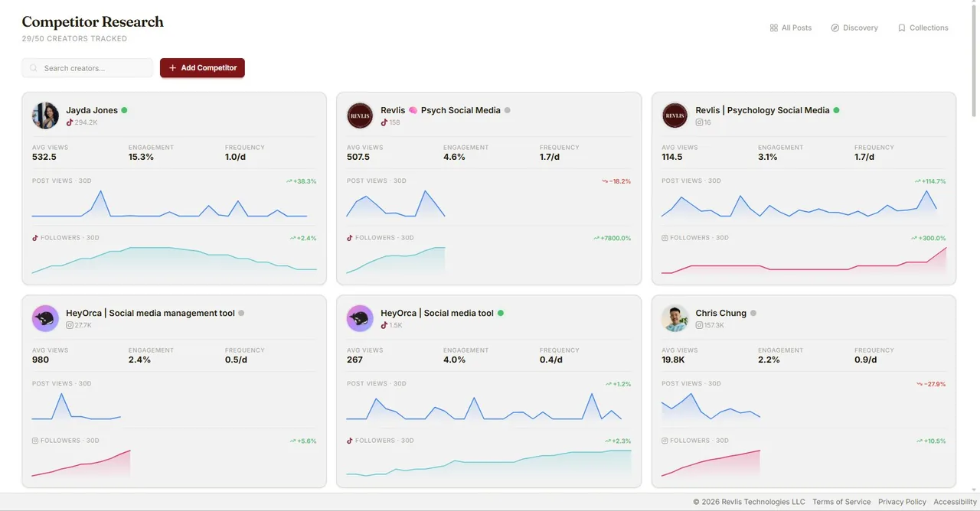
Task: Focus the Search creators input field
Action: 87,68
